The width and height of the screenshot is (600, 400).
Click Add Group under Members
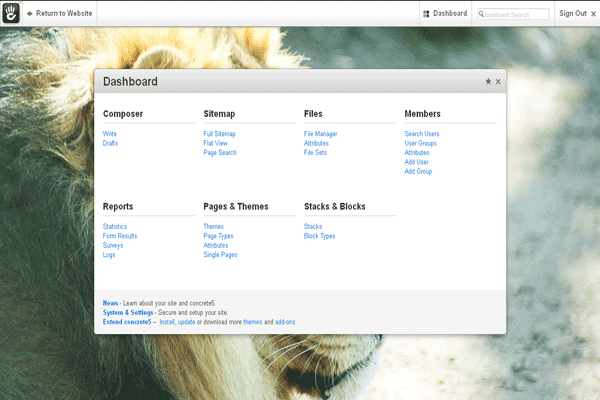(419, 172)
